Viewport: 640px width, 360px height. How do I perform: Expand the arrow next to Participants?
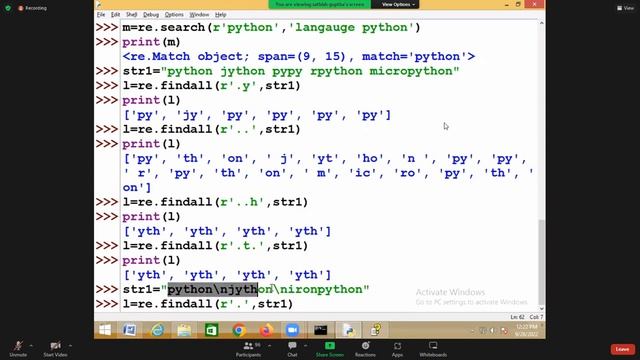(269, 346)
